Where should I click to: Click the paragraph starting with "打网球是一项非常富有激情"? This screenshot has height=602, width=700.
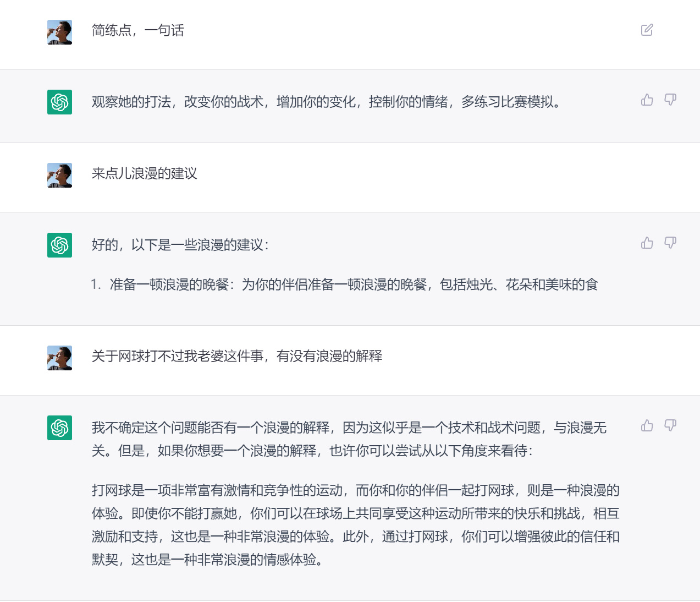tap(355, 525)
